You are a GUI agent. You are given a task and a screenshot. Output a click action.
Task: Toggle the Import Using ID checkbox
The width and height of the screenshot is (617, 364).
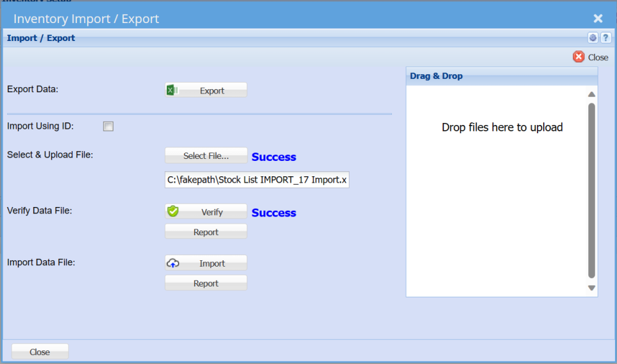click(x=108, y=126)
